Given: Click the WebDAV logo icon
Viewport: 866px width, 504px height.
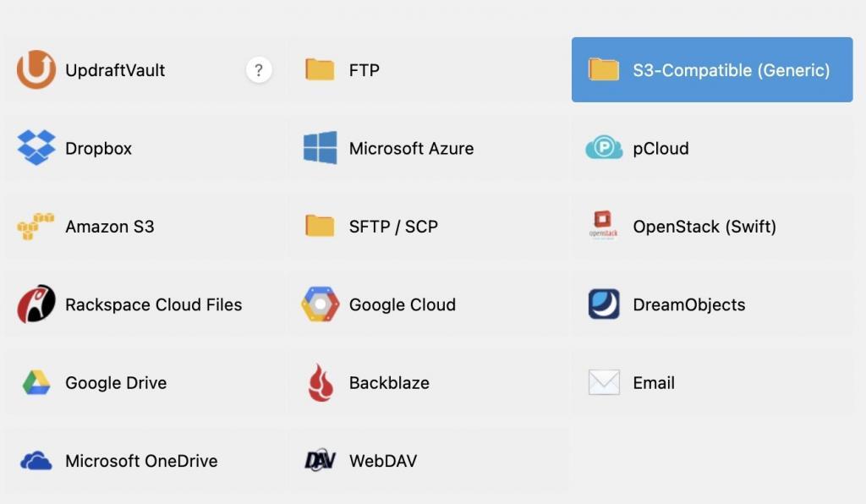Looking at the screenshot, I should point(320,460).
